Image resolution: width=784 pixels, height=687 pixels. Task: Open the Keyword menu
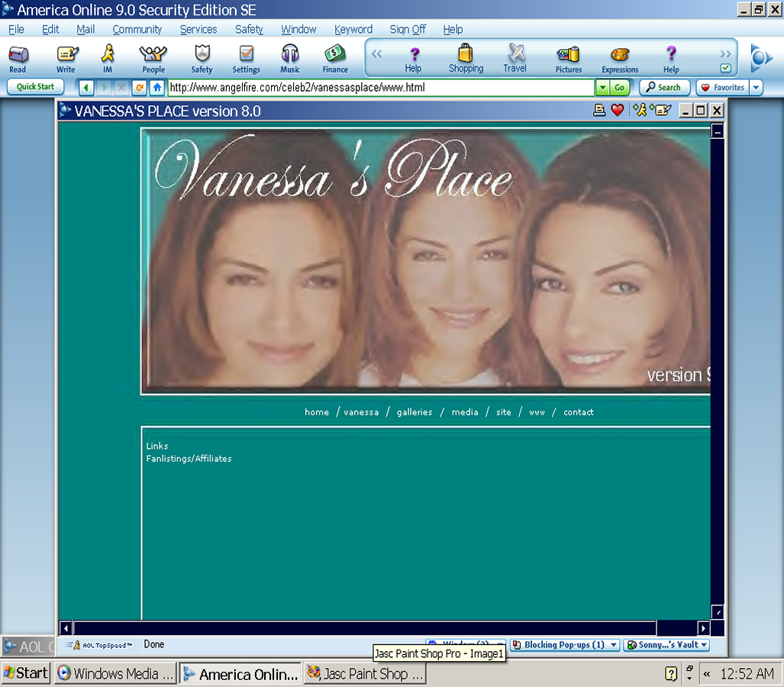click(353, 30)
